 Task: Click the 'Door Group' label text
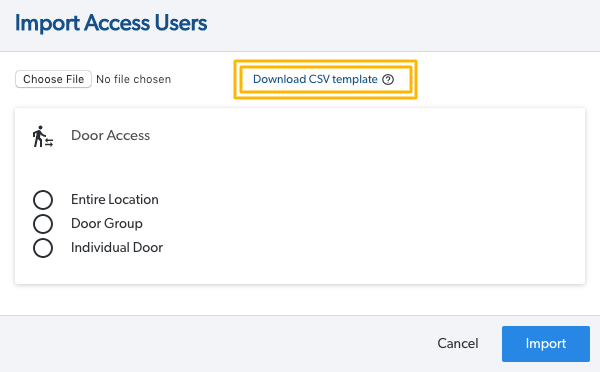tap(107, 224)
